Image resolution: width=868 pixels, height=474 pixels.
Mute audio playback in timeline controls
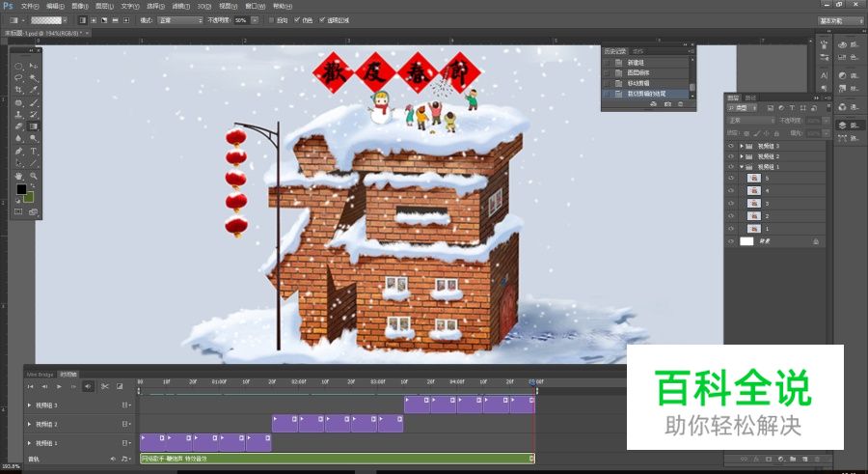pos(89,386)
